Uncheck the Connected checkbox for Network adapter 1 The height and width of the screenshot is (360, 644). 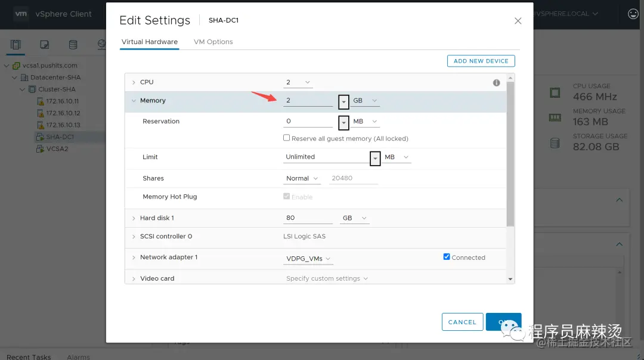click(447, 256)
